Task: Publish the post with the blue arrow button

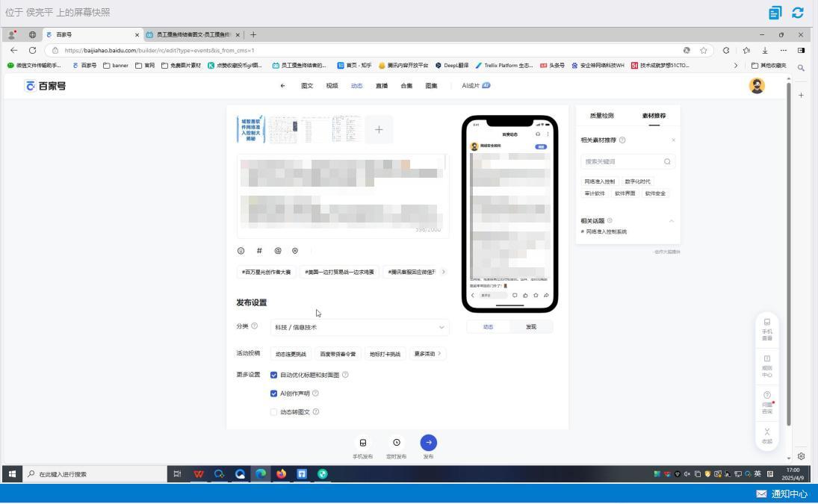Action: coord(428,443)
